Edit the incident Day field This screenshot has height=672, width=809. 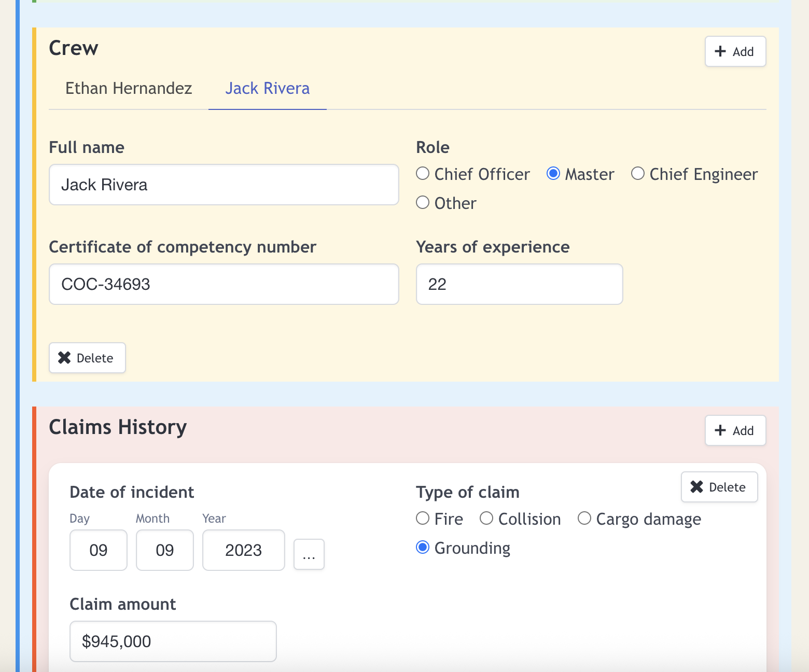pyautogui.click(x=99, y=550)
